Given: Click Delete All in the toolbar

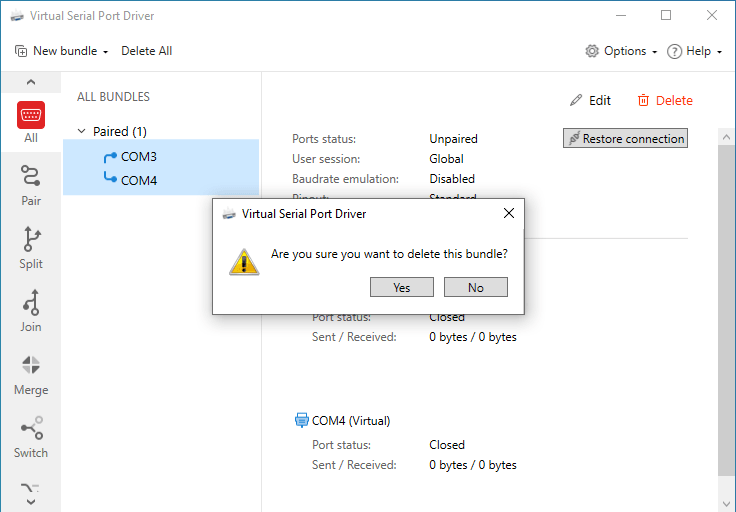Looking at the screenshot, I should (x=146, y=51).
